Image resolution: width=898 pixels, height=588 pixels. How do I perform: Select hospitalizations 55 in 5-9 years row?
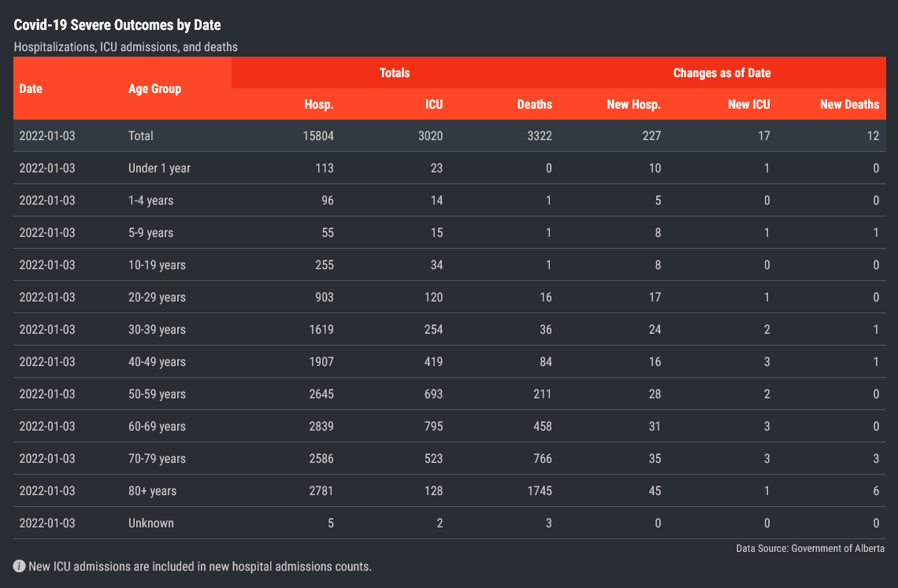click(x=328, y=232)
